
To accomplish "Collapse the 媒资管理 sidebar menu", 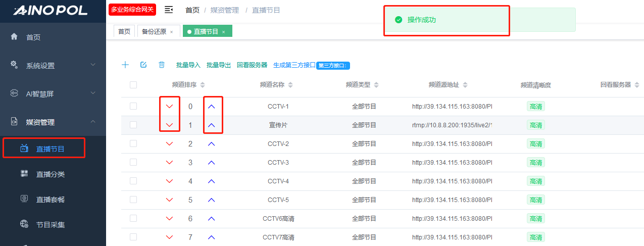I will 53,122.
